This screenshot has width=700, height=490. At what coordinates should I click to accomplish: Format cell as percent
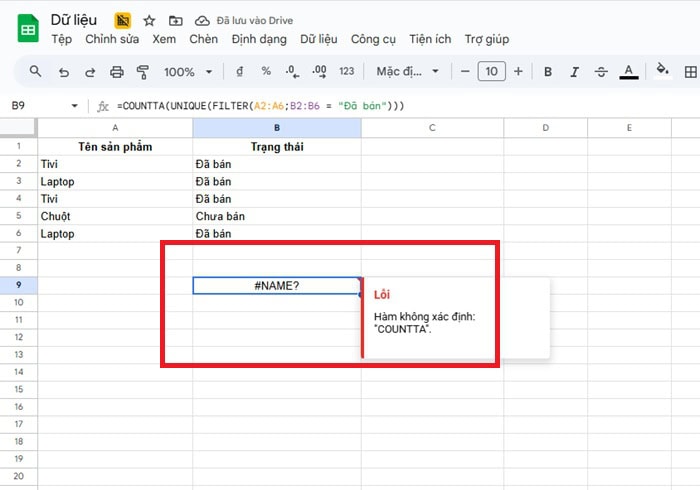[266, 71]
